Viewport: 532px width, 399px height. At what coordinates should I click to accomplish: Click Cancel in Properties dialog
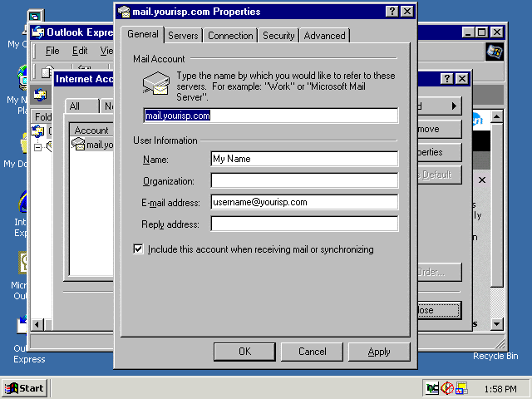(x=313, y=352)
